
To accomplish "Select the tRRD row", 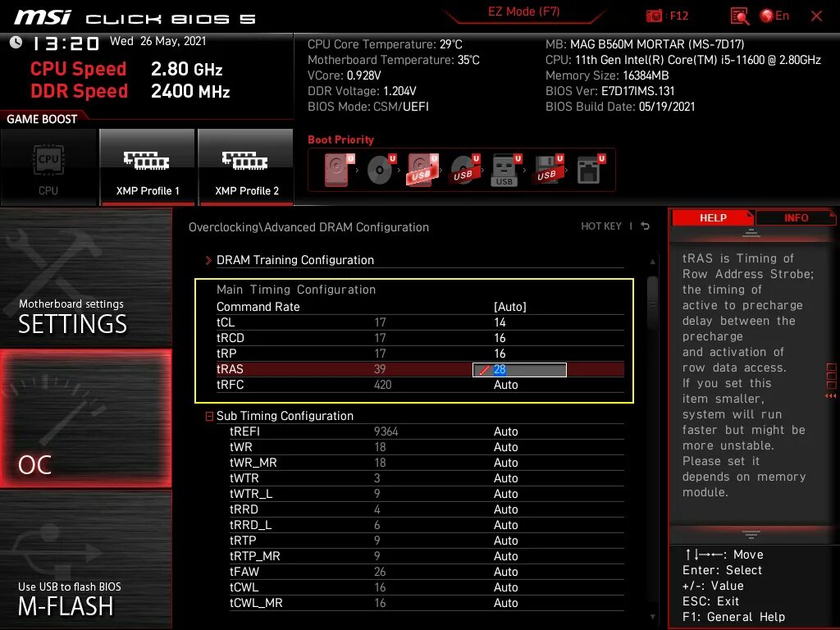I will (427, 509).
